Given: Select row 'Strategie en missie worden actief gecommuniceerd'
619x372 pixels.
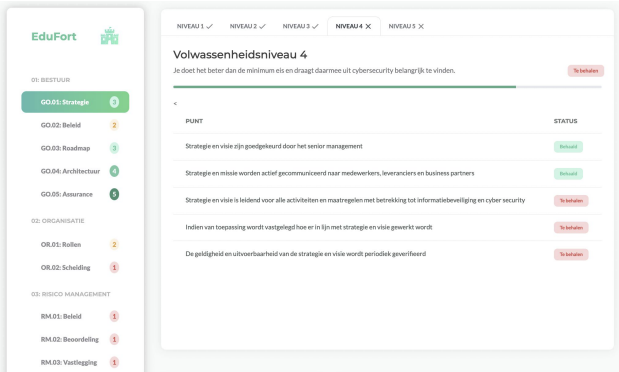Looking at the screenshot, I should click(387, 173).
